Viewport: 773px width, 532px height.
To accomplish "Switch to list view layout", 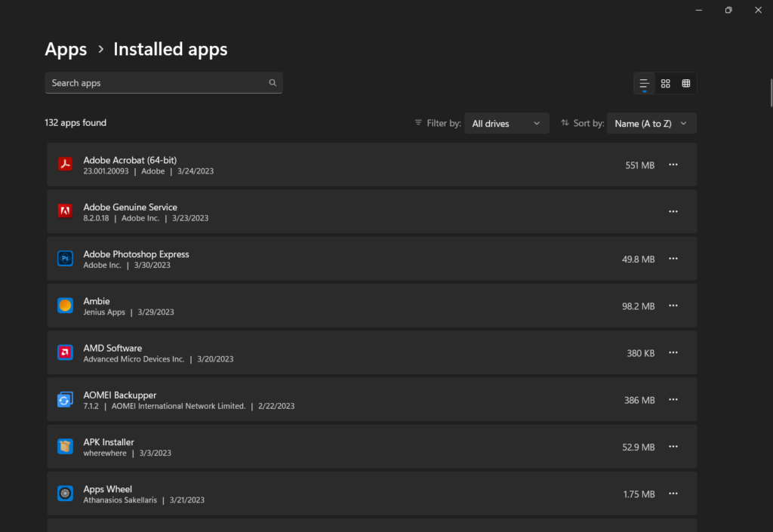I will click(x=644, y=84).
